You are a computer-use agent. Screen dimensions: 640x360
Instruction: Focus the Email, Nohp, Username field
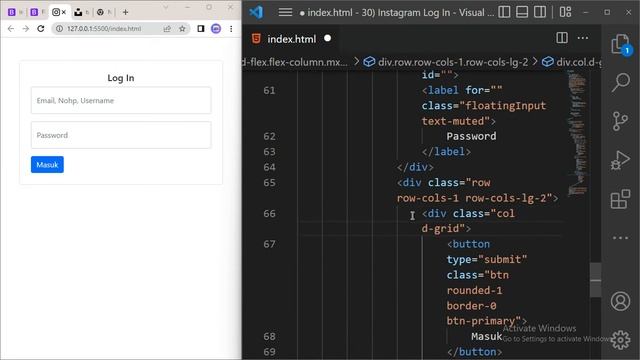121,100
